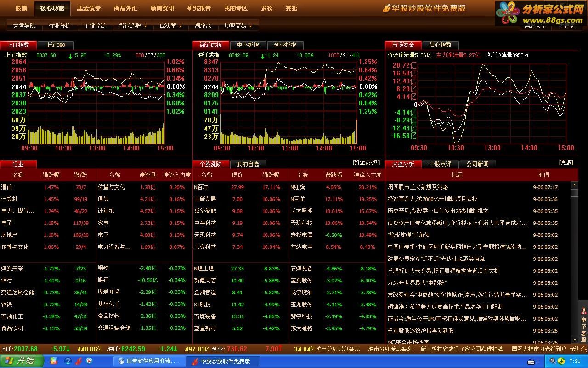Open the 新闻资讯 menu

point(162,8)
